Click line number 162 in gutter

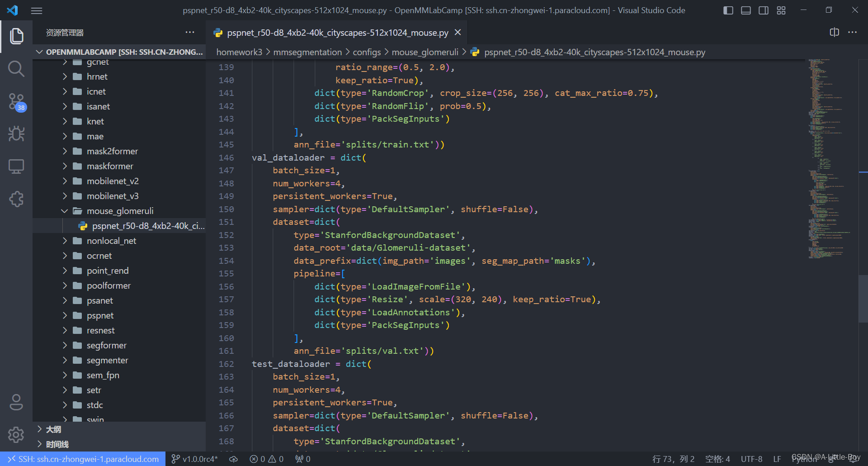[226, 364]
